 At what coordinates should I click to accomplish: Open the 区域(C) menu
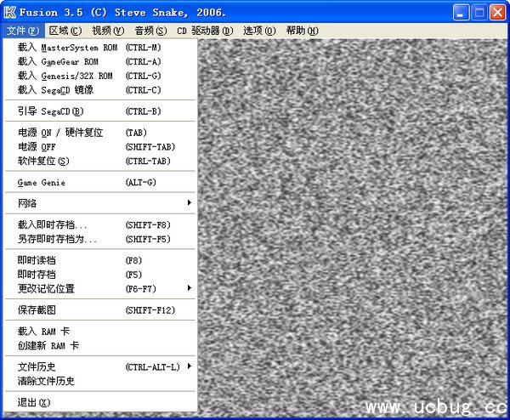(x=65, y=31)
